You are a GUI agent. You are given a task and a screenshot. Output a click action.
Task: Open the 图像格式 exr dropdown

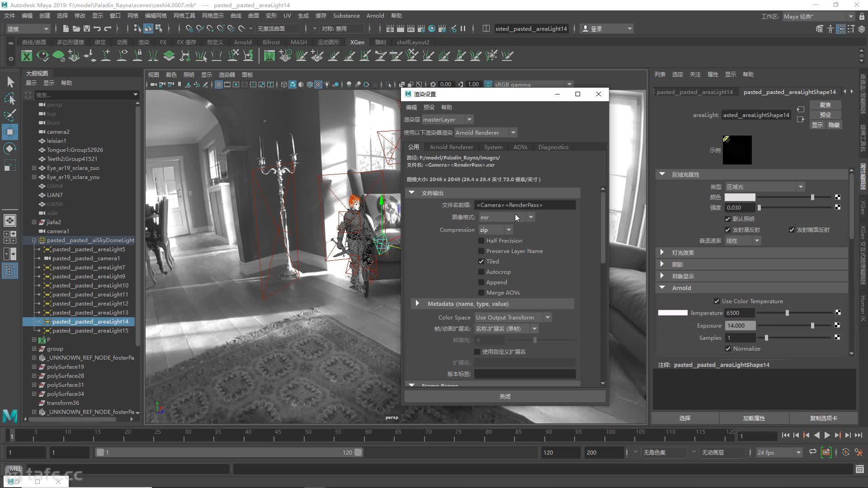tap(507, 217)
